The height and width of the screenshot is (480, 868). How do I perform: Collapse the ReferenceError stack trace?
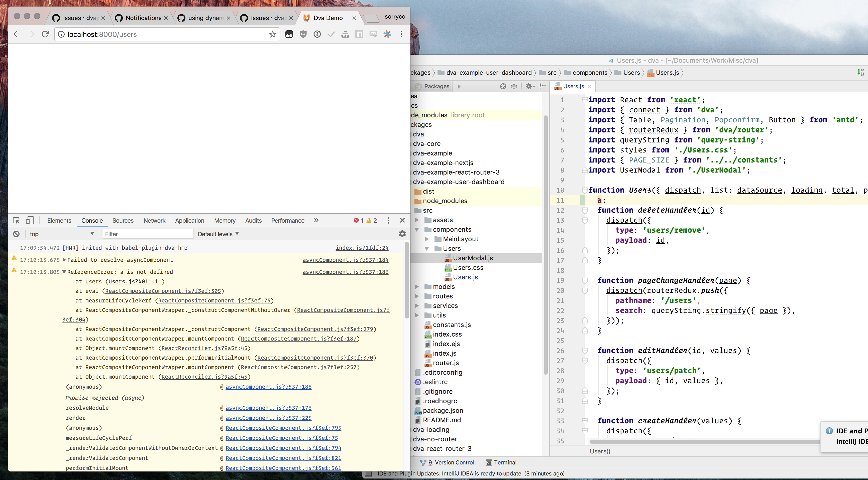click(64, 272)
